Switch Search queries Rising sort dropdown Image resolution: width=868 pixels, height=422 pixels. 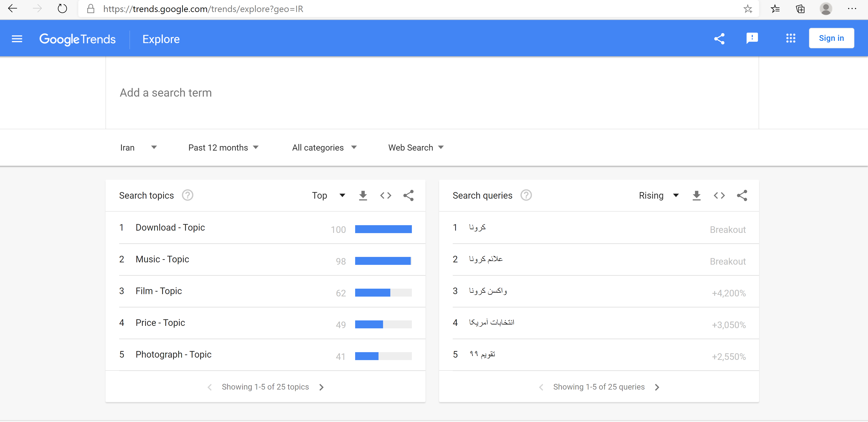(658, 195)
